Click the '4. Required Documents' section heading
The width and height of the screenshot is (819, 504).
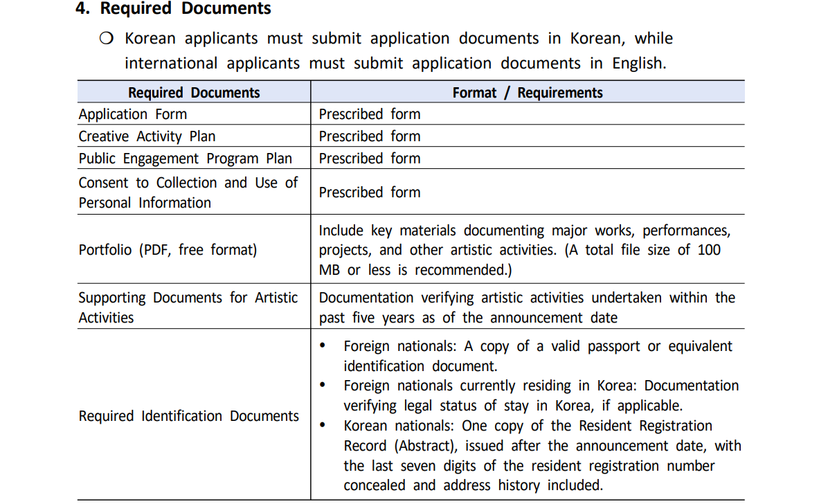(x=173, y=8)
